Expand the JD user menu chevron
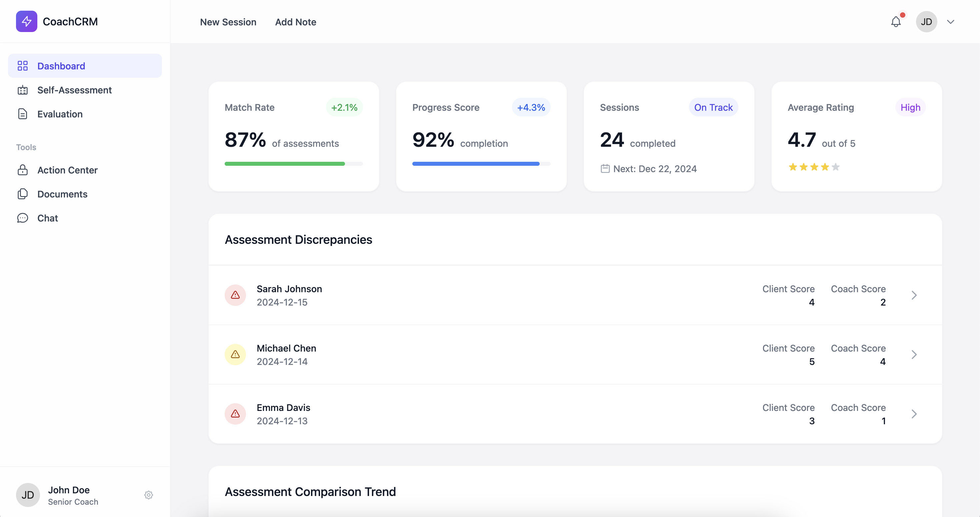The image size is (980, 517). click(950, 22)
